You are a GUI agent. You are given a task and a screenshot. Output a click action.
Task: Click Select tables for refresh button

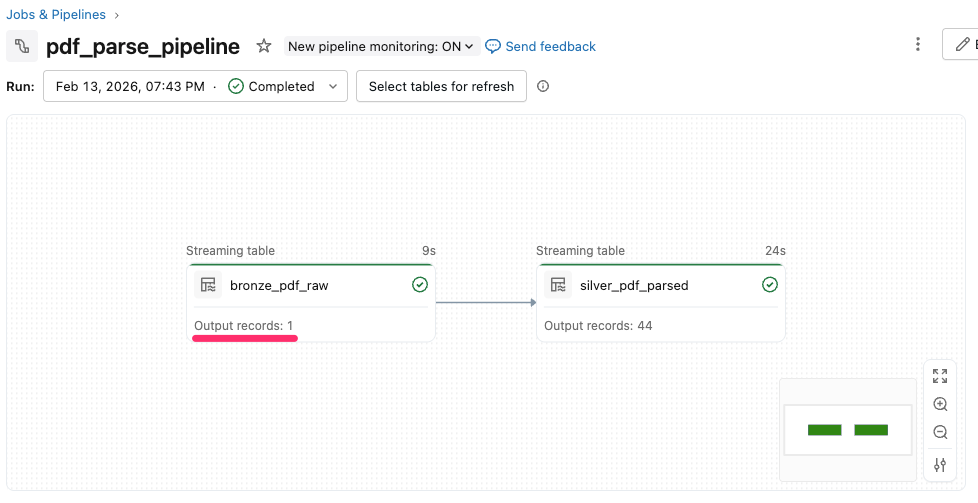point(441,86)
